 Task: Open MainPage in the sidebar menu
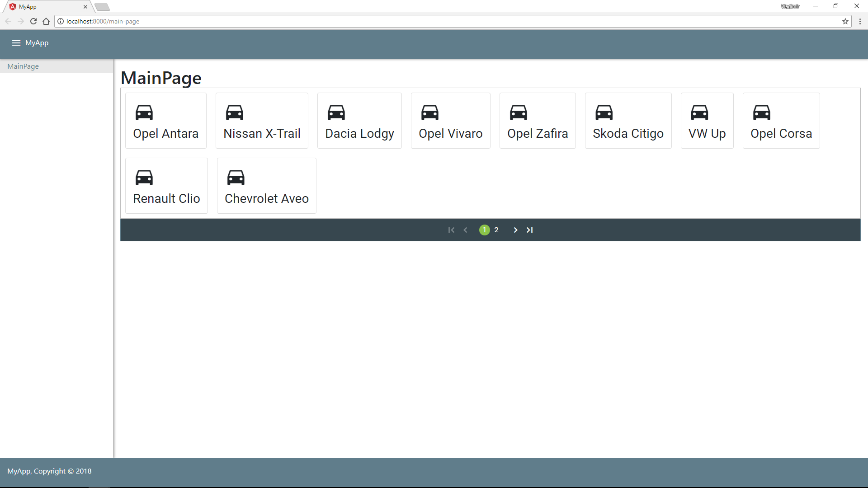click(57, 66)
